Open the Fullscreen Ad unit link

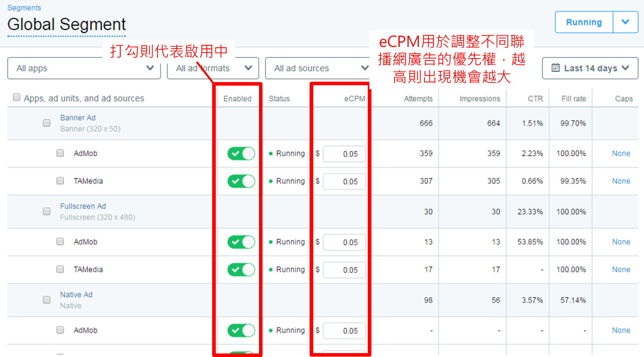point(83,206)
